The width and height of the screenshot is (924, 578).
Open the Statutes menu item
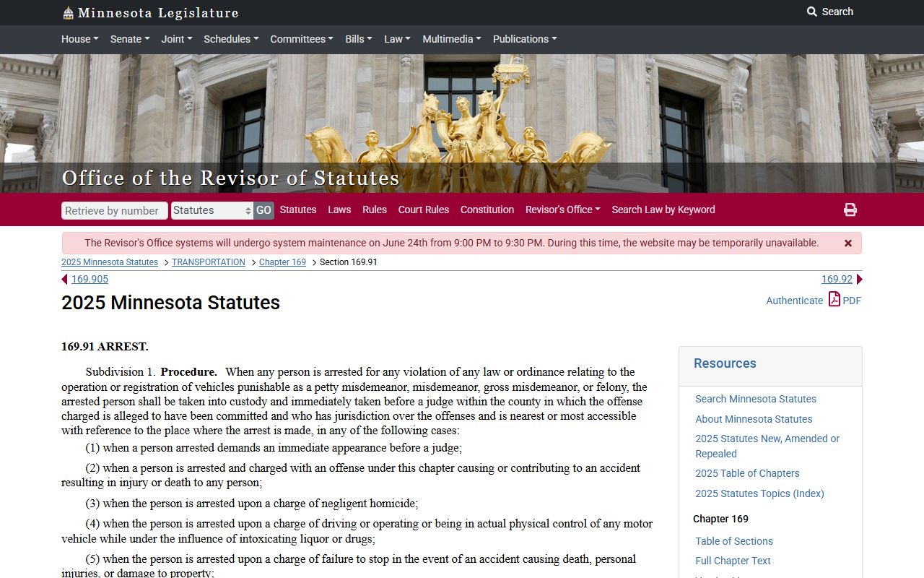click(298, 210)
